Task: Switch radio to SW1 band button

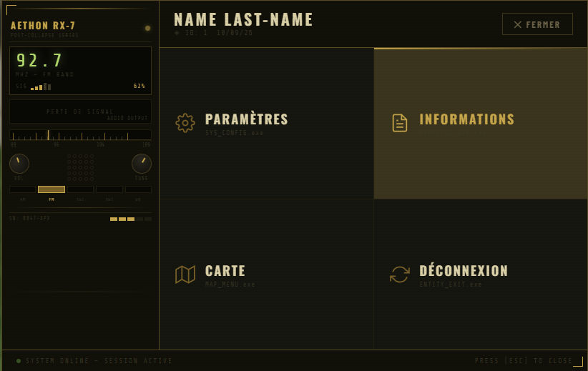Action: click(x=80, y=189)
